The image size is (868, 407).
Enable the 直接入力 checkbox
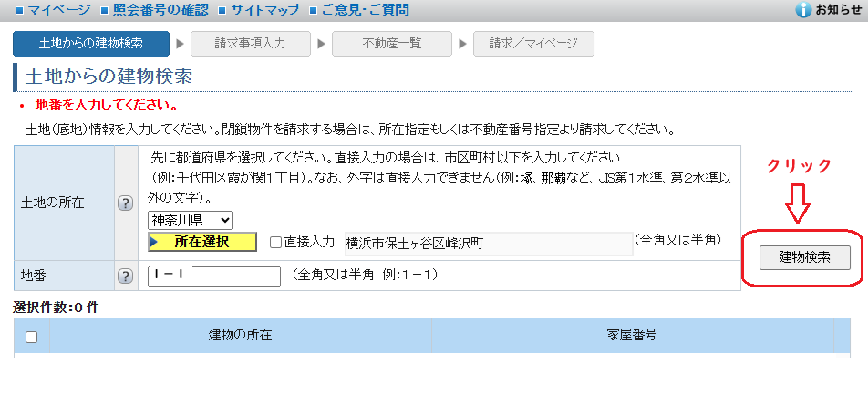pyautogui.click(x=275, y=243)
